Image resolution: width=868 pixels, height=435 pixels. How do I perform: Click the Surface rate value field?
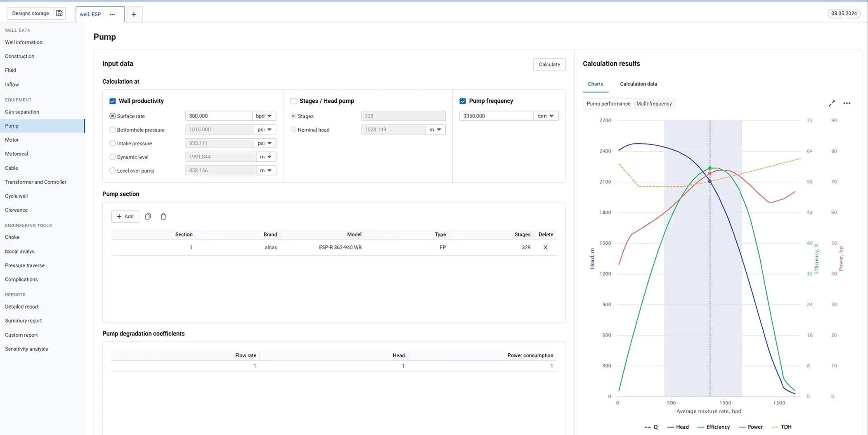pyautogui.click(x=218, y=116)
